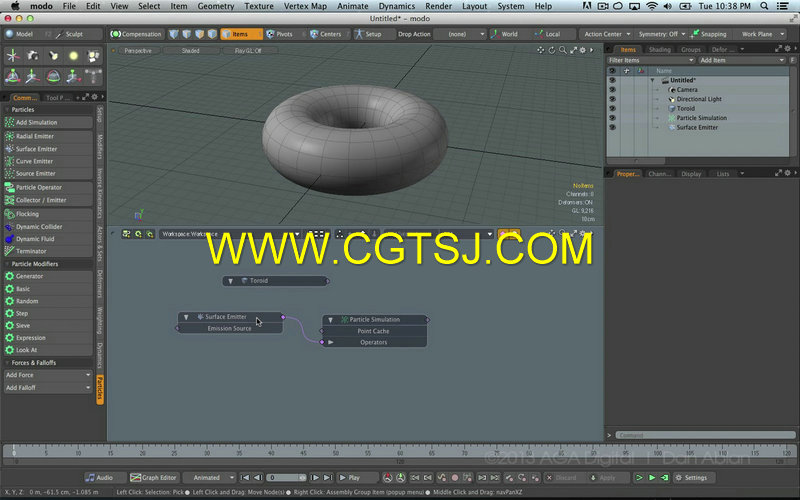800x500 pixels.
Task: Toggle visibility of the Untitled scene
Action: [x=612, y=80]
